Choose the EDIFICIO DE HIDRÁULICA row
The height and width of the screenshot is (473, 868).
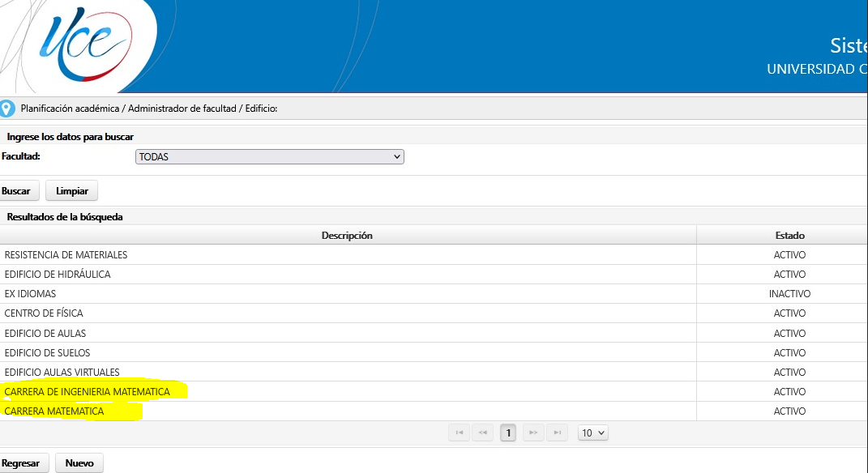[x=58, y=275]
